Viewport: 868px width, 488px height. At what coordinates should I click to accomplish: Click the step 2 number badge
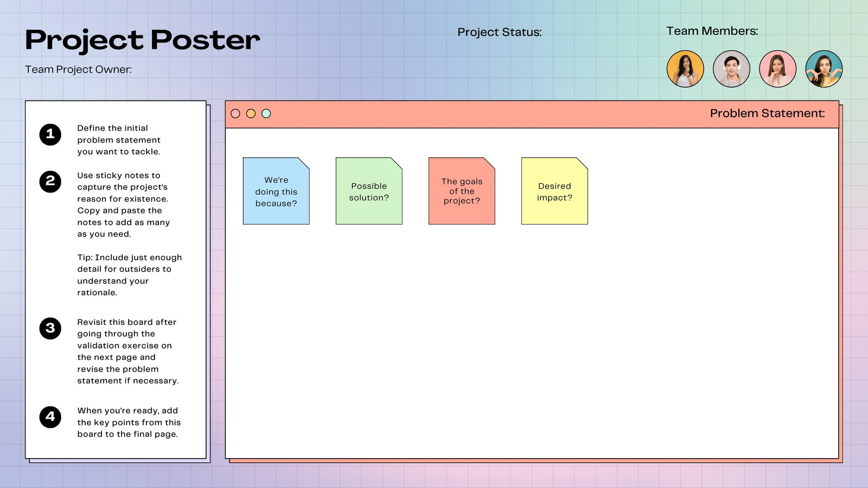(x=50, y=181)
